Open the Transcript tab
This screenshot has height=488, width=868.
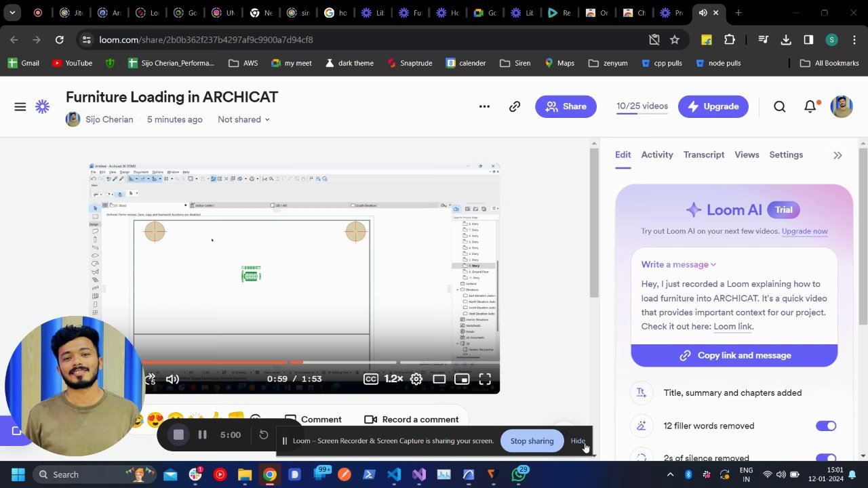coord(704,155)
